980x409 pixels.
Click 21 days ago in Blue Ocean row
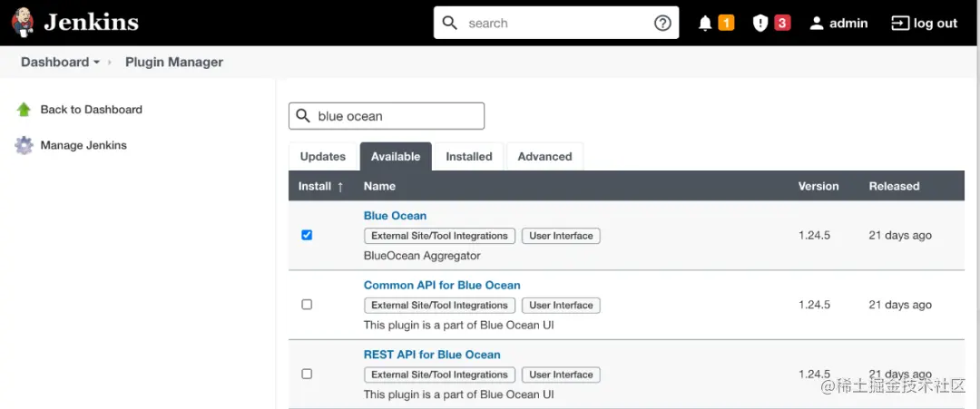[900, 236]
